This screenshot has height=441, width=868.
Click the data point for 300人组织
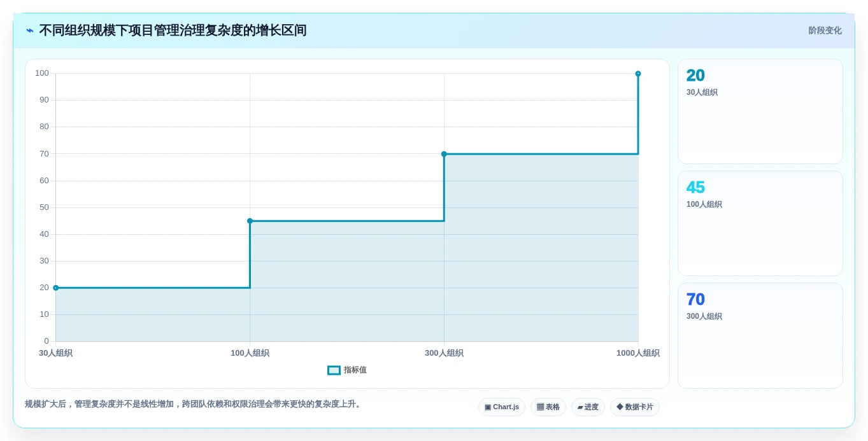(444, 154)
